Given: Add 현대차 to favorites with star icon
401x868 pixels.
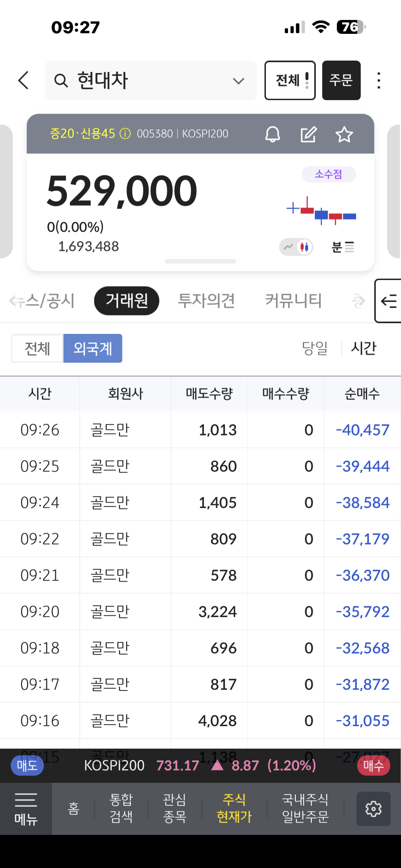Looking at the screenshot, I should pyautogui.click(x=344, y=134).
